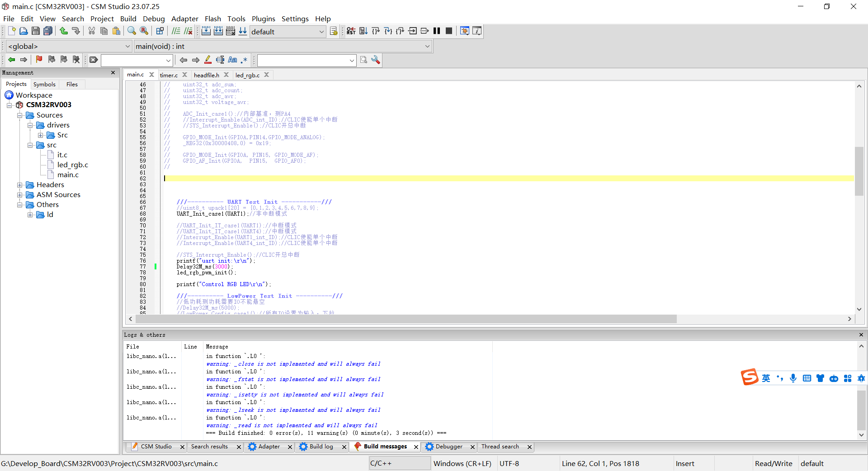Open Find with magnifier icon
This screenshot has height=471, width=868.
pyautogui.click(x=132, y=31)
